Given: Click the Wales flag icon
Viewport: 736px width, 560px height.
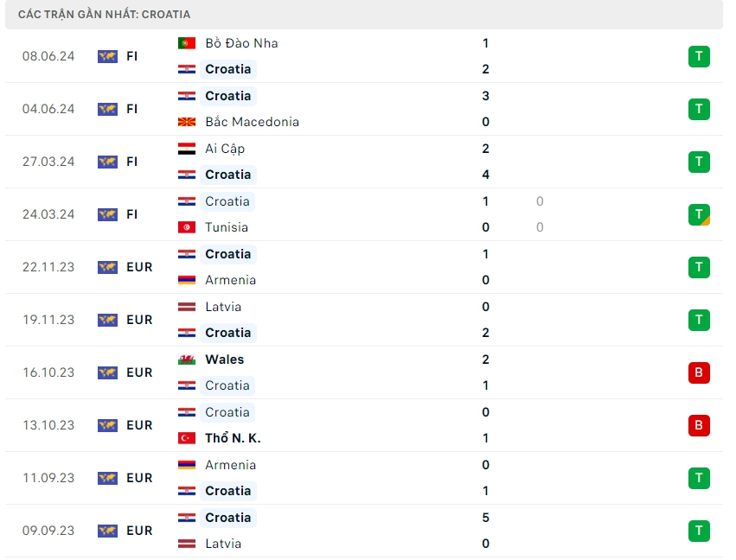Looking at the screenshot, I should pos(186,360).
